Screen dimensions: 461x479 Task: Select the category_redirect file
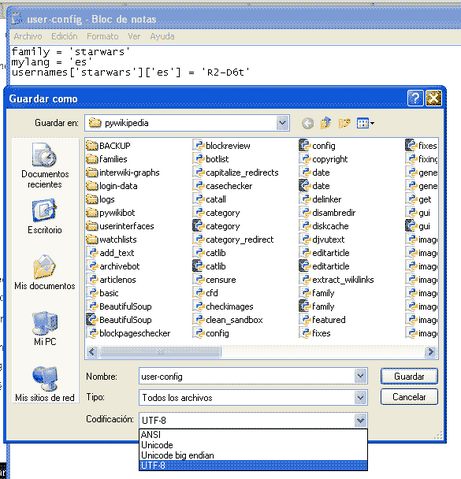(233, 239)
